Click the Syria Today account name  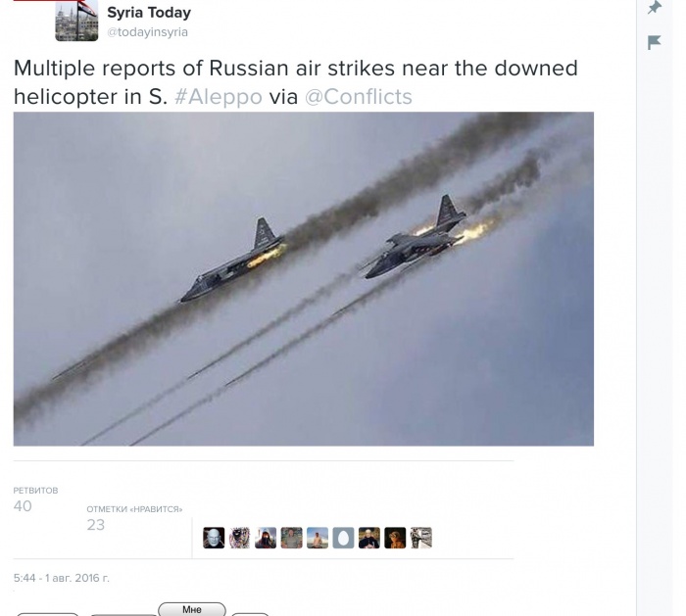pos(149,13)
